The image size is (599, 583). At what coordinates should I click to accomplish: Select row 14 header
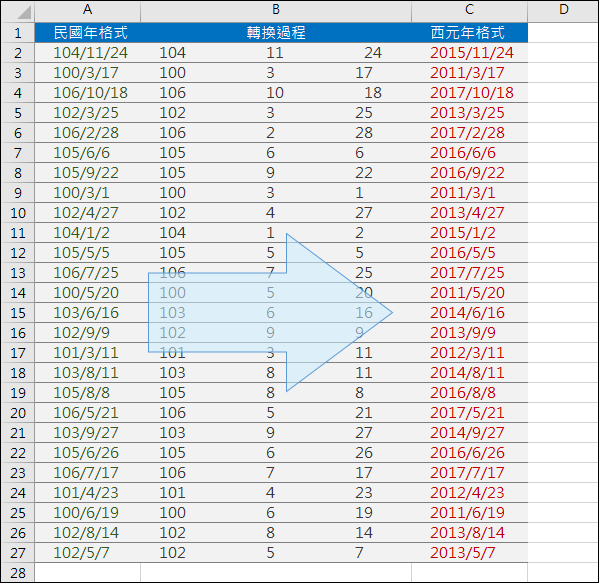(18, 293)
